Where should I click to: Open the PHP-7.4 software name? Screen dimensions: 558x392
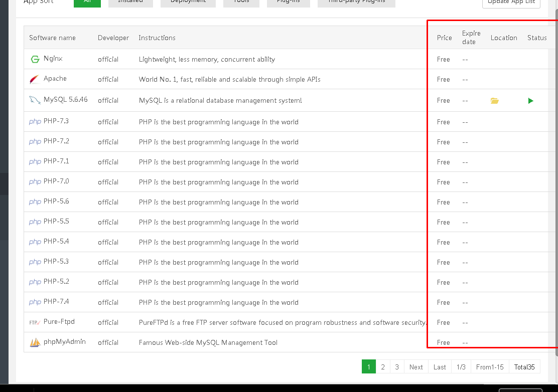(56, 301)
